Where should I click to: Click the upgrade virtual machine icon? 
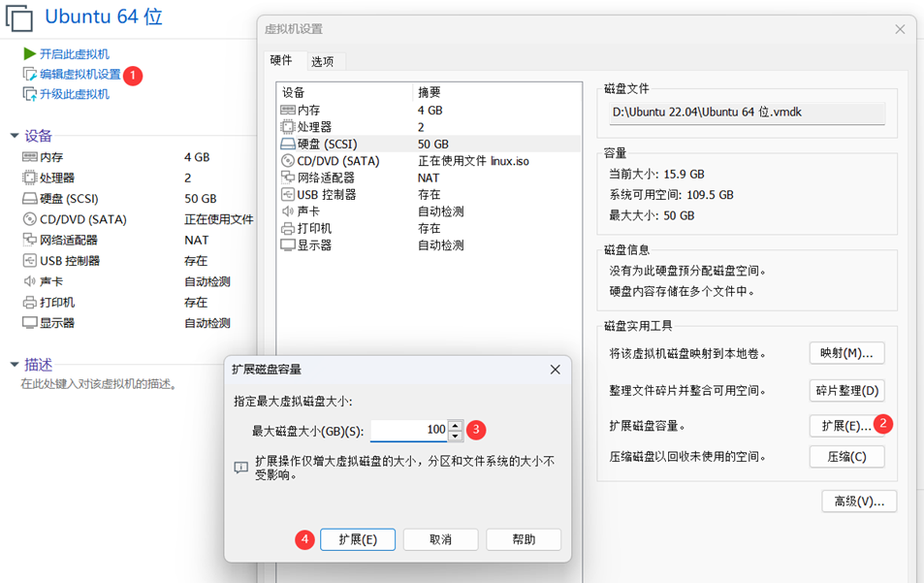29,94
